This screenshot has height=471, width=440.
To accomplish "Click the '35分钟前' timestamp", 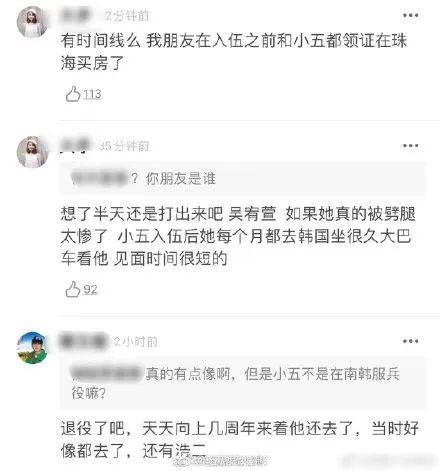I will [x=124, y=146].
